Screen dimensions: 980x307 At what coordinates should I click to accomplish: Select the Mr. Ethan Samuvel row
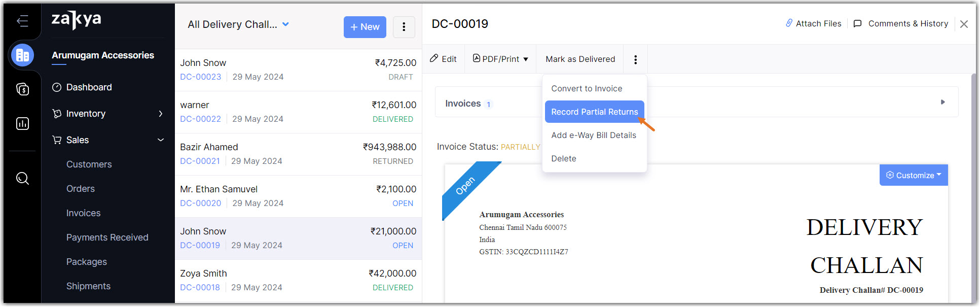click(298, 196)
